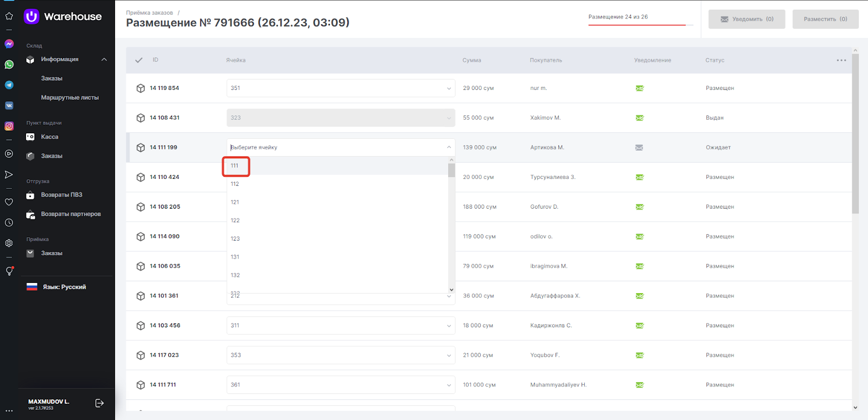This screenshot has height=420, width=868.
Task: Open Маршрутные листы in the sidebar
Action: tap(70, 98)
